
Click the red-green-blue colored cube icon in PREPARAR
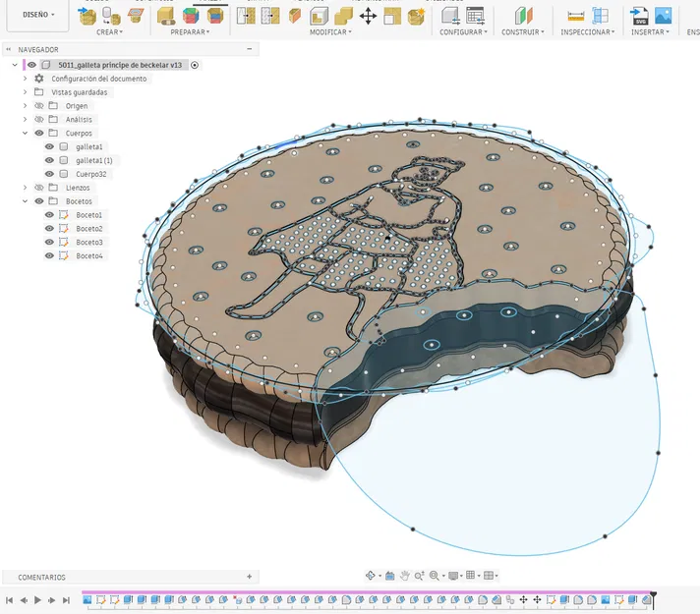191,16
